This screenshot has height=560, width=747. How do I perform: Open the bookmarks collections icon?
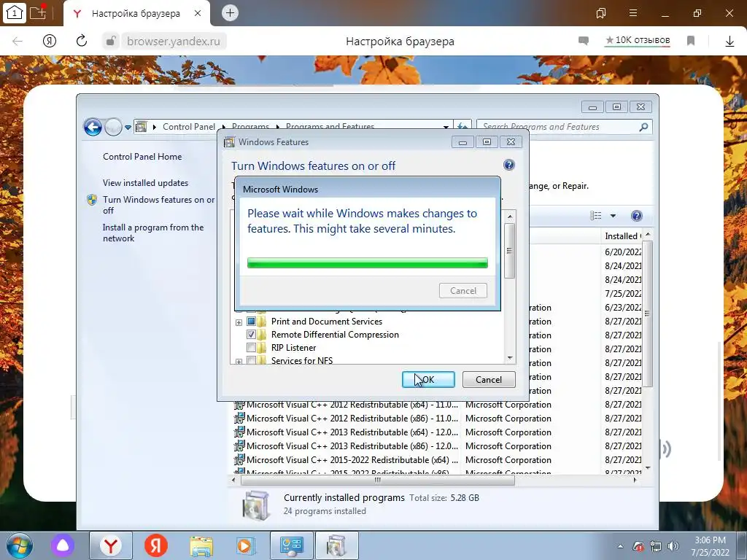pyautogui.click(x=601, y=13)
